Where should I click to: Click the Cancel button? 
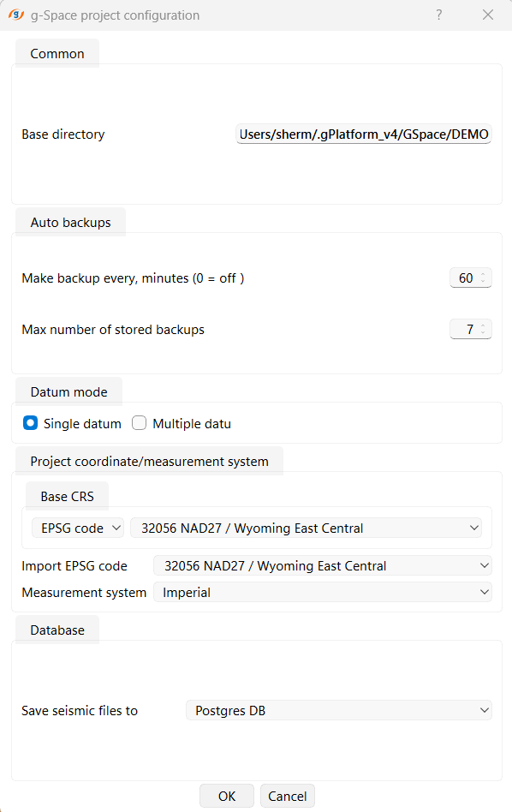tap(288, 796)
